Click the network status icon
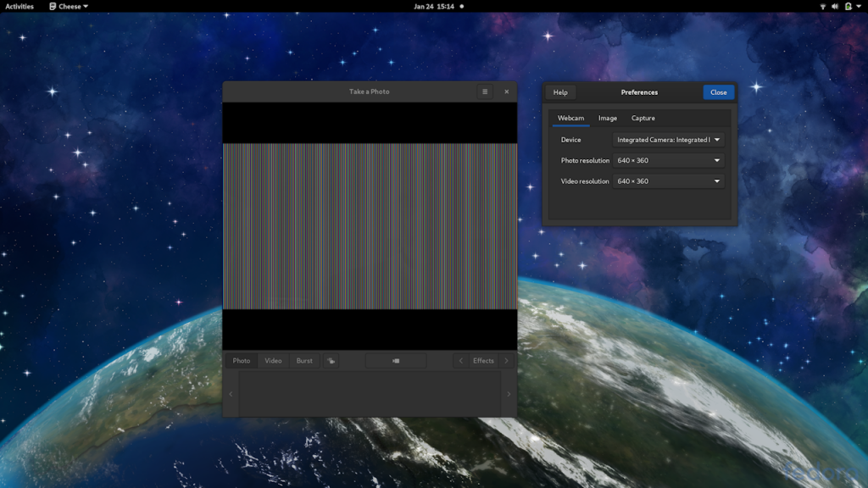The image size is (868, 488). click(822, 6)
